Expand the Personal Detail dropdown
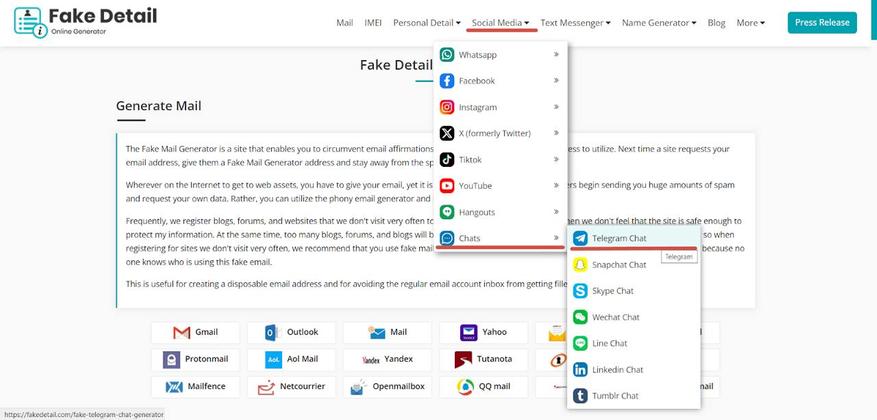Screen dimensions: 877x420 point(427,22)
